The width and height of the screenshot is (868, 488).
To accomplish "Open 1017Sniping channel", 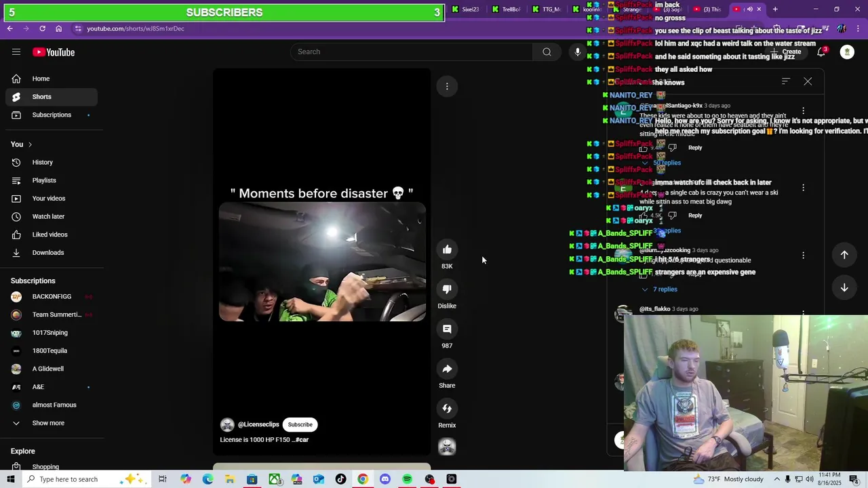I will pos(52,333).
